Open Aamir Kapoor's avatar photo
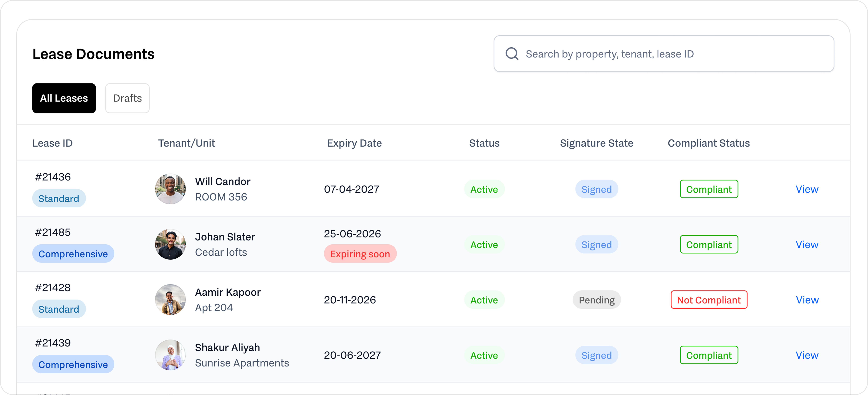Image resolution: width=868 pixels, height=395 pixels. 170,300
